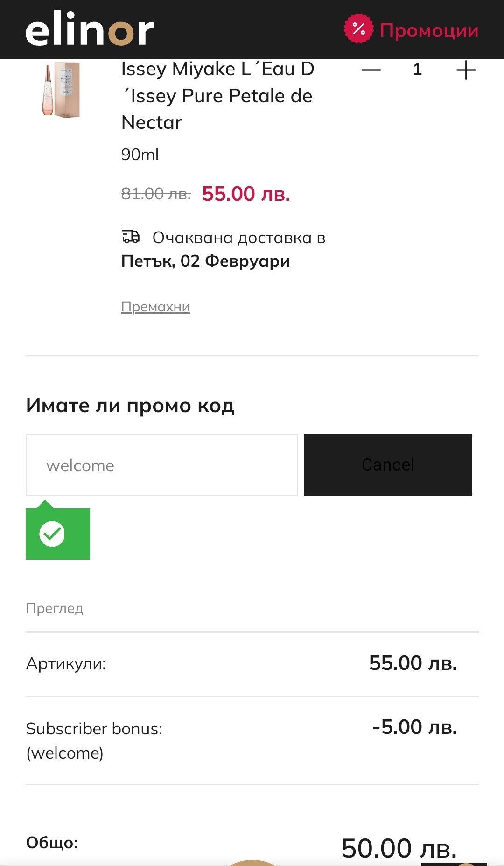Click the crossed-out 81.00 лв. price
Screen dimensions: 504x866
pyautogui.click(x=156, y=193)
